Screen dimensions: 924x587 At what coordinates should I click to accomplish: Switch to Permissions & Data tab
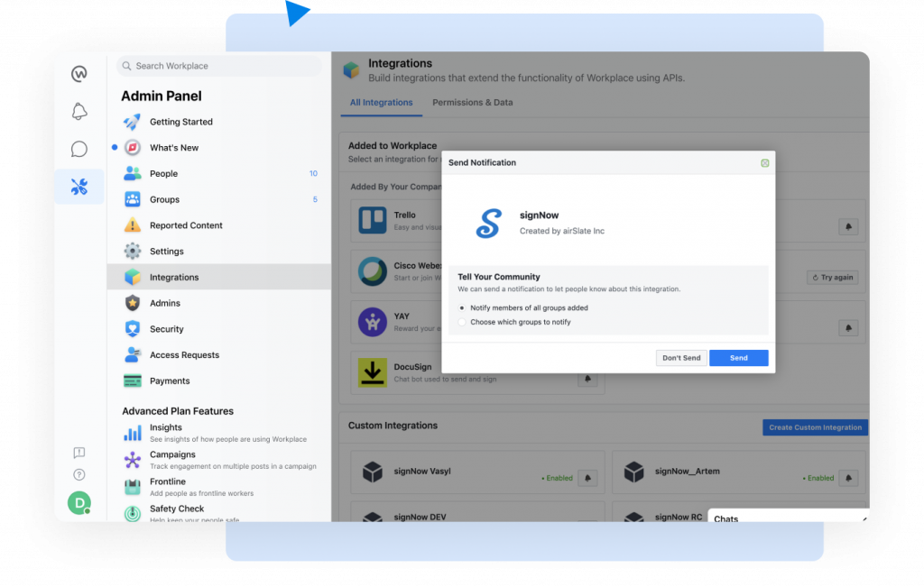coord(472,103)
